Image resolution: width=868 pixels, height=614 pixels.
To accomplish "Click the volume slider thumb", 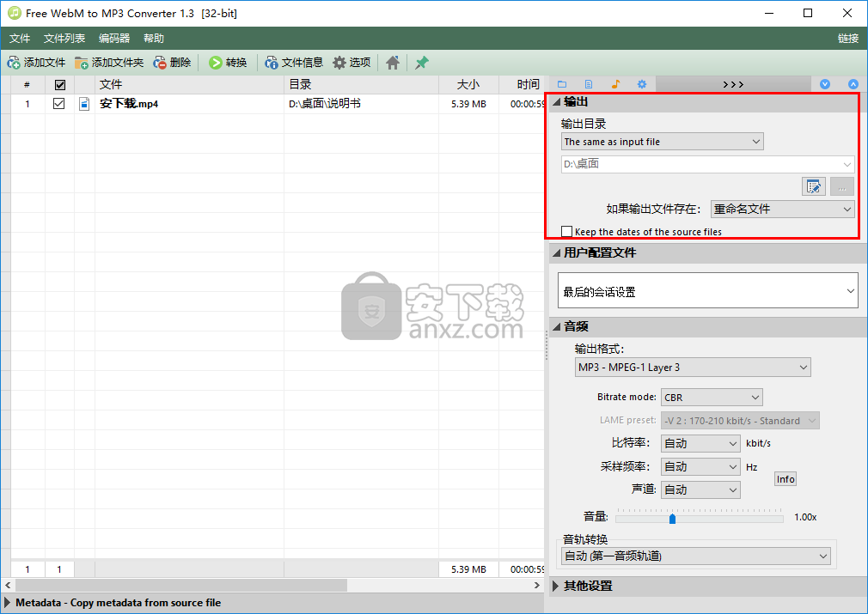I will coord(673,519).
